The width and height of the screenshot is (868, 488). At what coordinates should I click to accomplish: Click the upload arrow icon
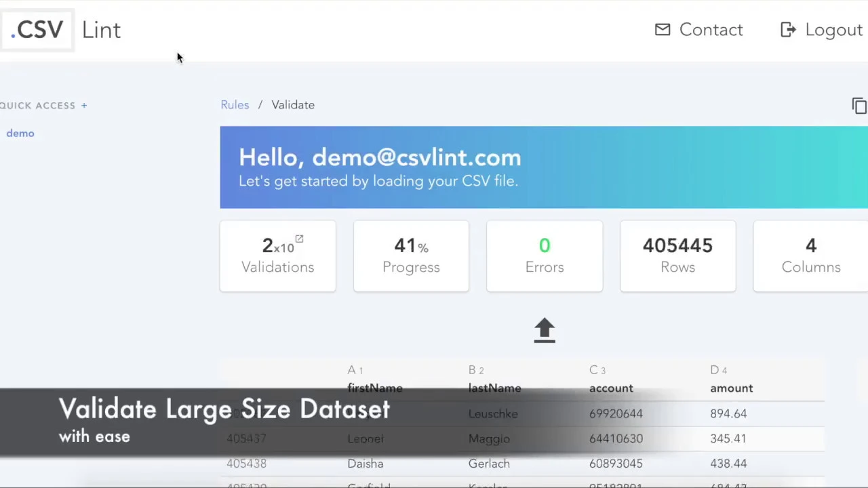[x=545, y=331]
